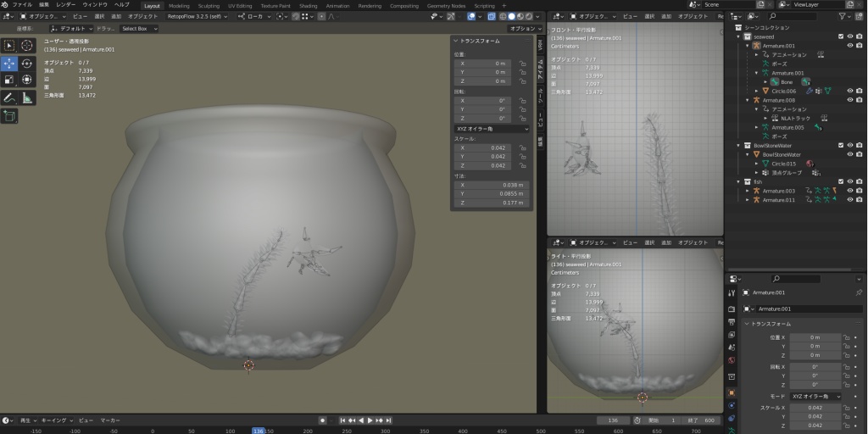Open the World properties tab
868x434 pixels.
click(x=732, y=360)
